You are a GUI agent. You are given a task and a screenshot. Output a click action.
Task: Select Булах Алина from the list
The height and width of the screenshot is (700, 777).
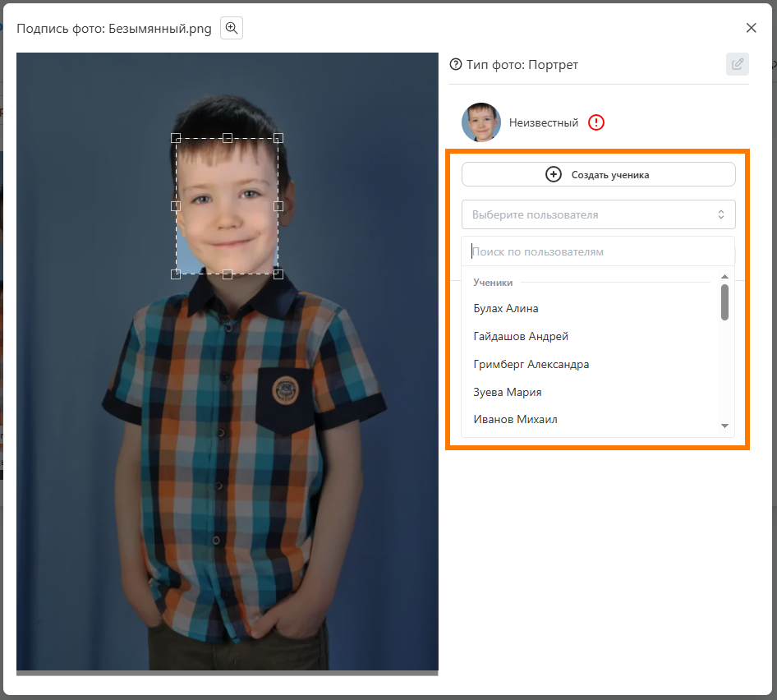(x=506, y=309)
